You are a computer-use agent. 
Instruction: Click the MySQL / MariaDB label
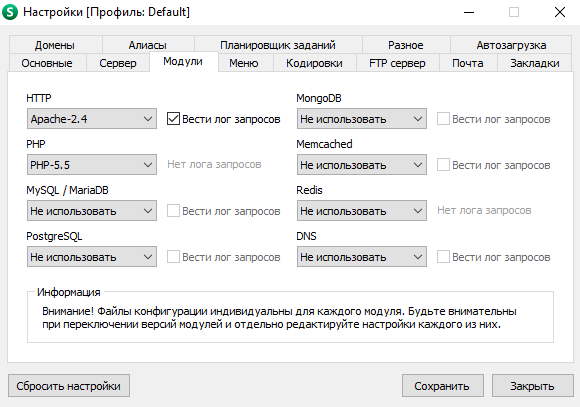pyautogui.click(x=67, y=190)
